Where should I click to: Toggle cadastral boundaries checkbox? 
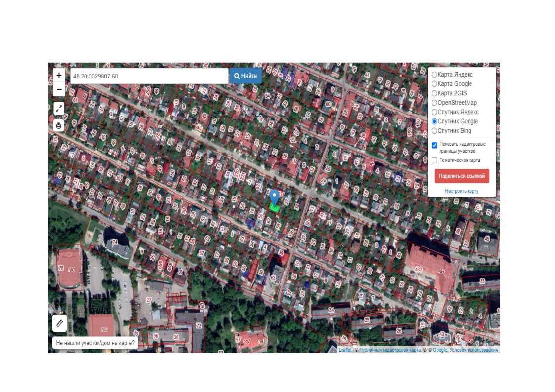(x=434, y=145)
